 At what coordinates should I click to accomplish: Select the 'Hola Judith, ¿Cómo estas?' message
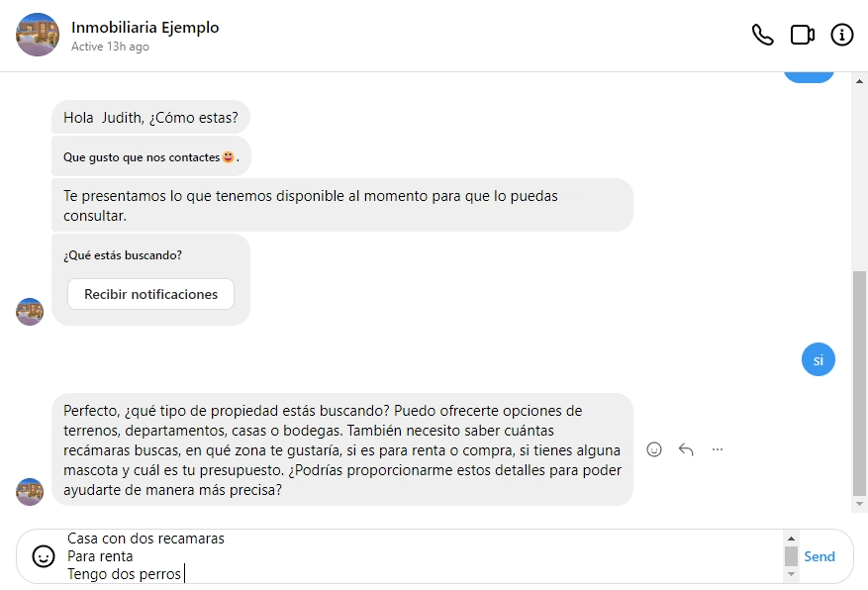149,117
